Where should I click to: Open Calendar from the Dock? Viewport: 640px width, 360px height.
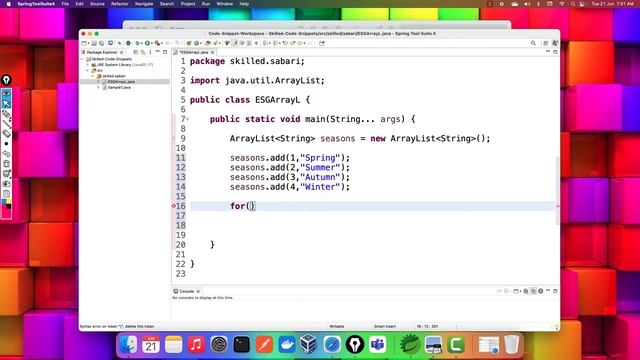click(151, 344)
